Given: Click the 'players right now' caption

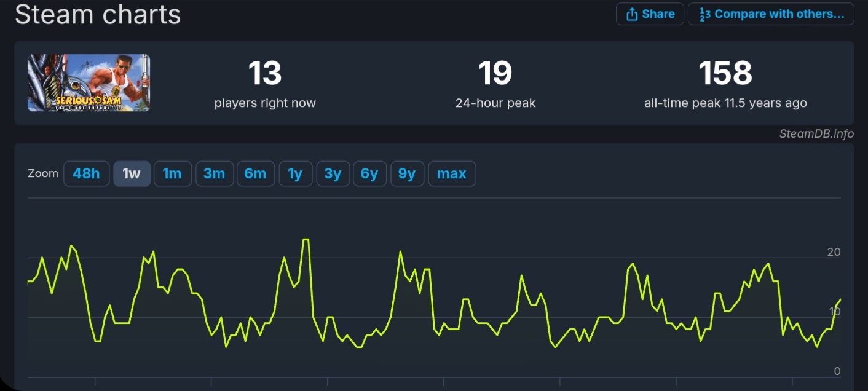Looking at the screenshot, I should (265, 103).
